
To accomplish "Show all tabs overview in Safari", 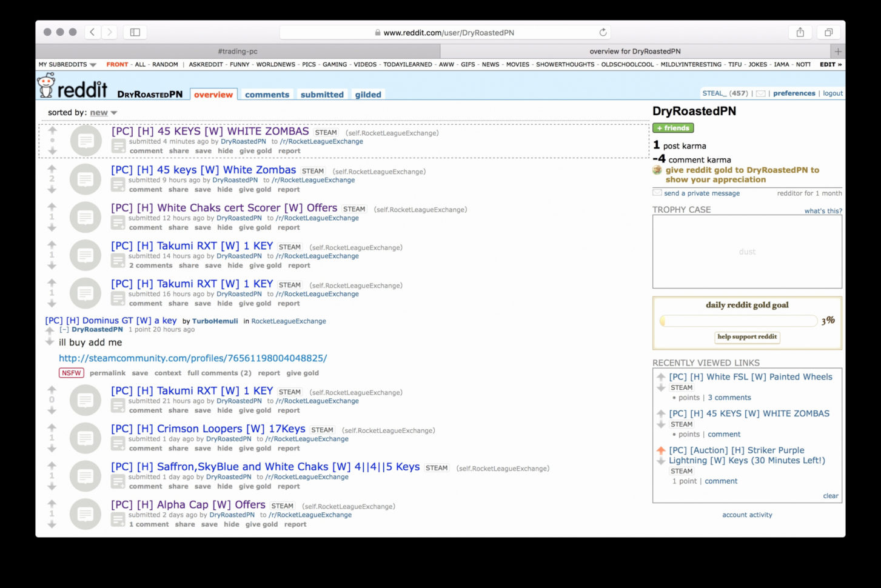I will point(828,32).
